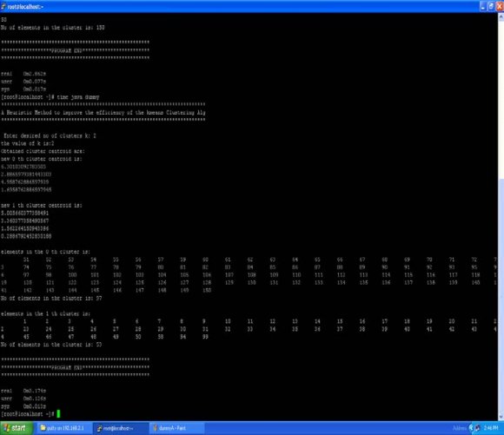Click the 'Obtained cluster centroid are:' line
This screenshot has width=504, height=435.
click(43, 151)
